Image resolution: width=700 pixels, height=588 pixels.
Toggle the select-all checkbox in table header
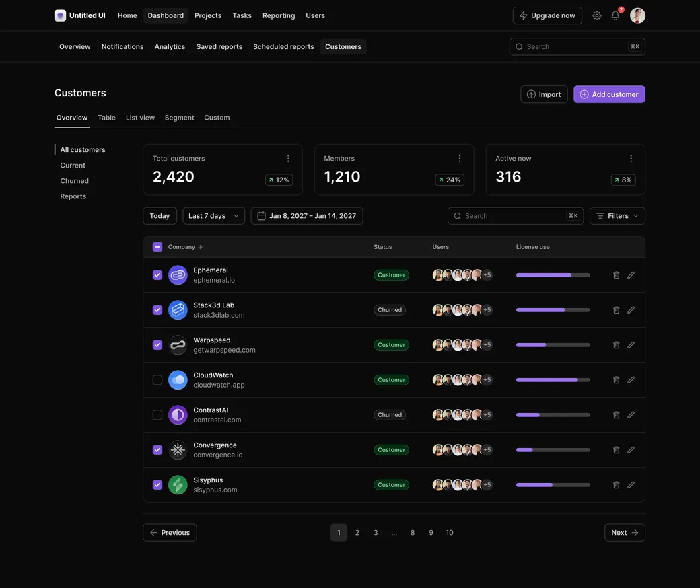pos(157,247)
